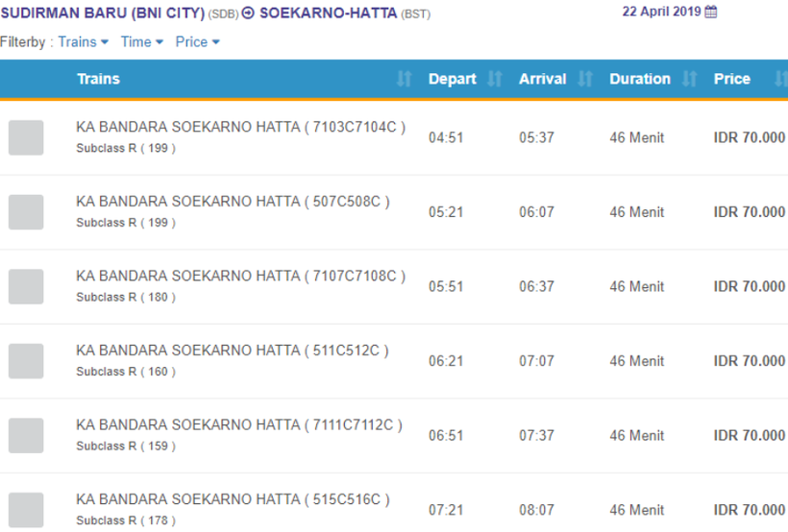Click the Duration column header
788x532 pixels.
coord(639,80)
